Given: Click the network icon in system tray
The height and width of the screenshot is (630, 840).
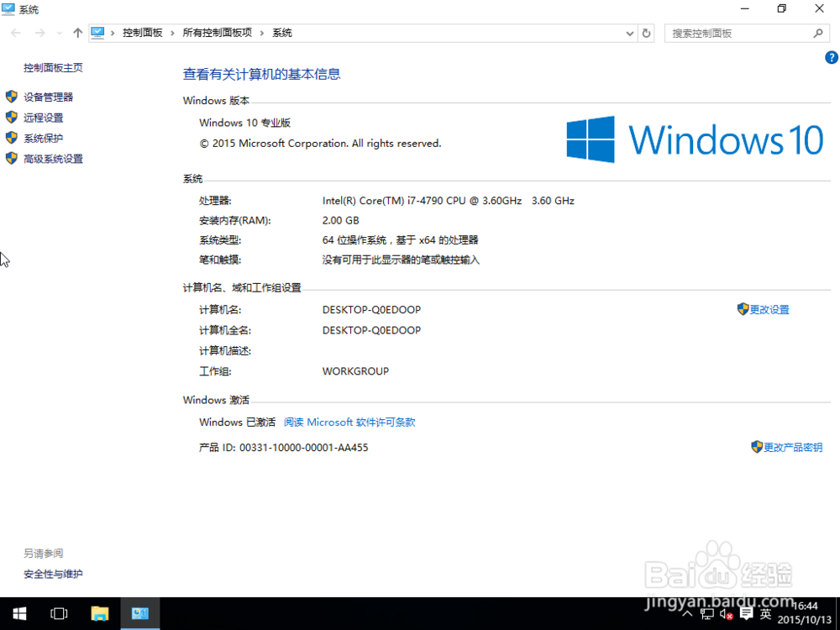Looking at the screenshot, I should pyautogui.click(x=707, y=613).
